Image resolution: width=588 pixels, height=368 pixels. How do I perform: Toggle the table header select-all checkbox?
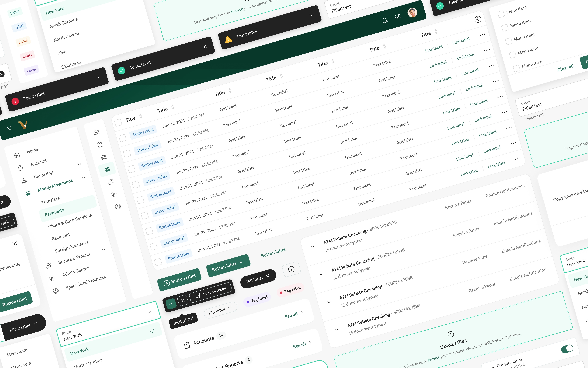pyautogui.click(x=118, y=122)
